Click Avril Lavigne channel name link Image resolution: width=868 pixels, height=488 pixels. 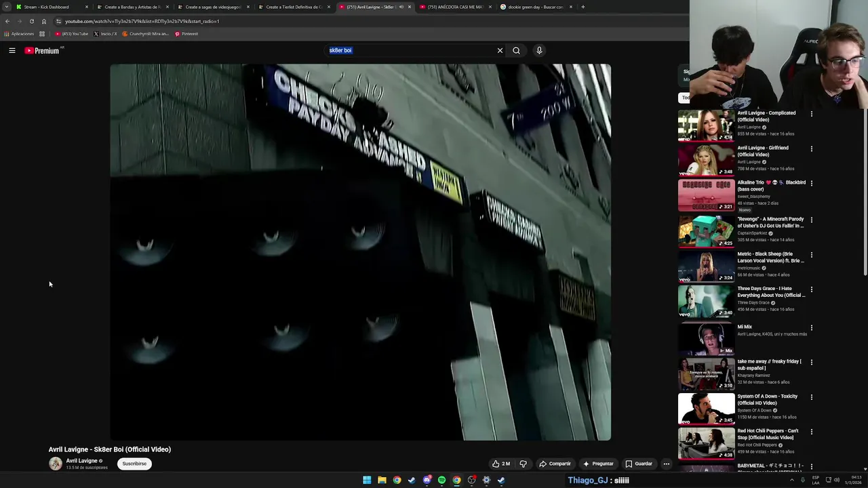pos(81,461)
